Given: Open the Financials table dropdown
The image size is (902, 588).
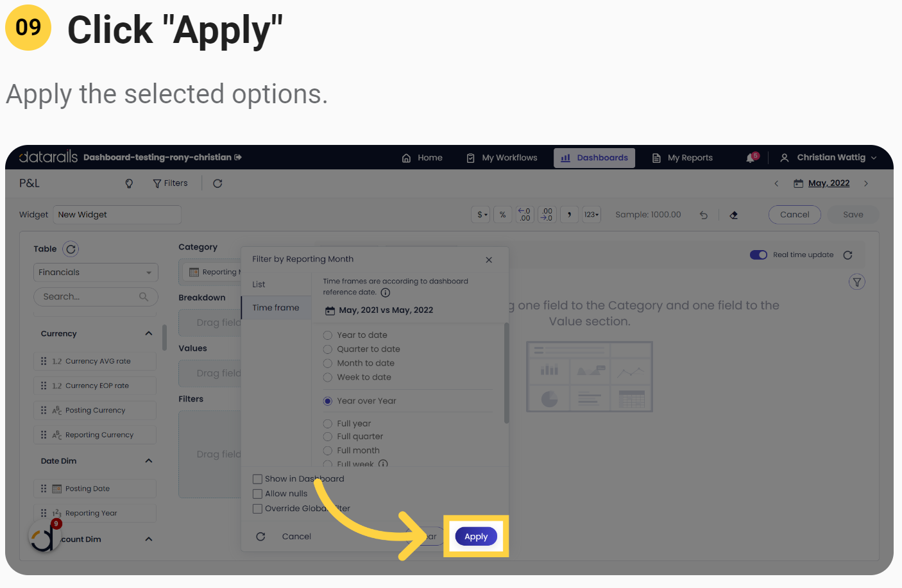Looking at the screenshot, I should click(96, 273).
